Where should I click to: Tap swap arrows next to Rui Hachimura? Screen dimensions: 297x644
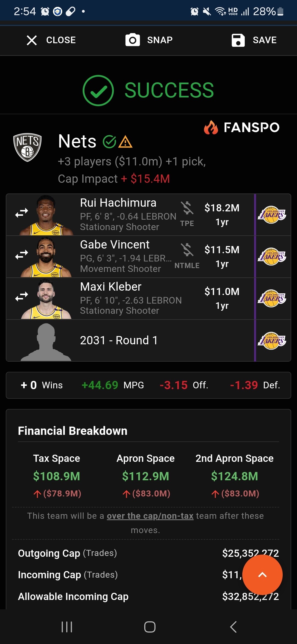pyautogui.click(x=22, y=213)
